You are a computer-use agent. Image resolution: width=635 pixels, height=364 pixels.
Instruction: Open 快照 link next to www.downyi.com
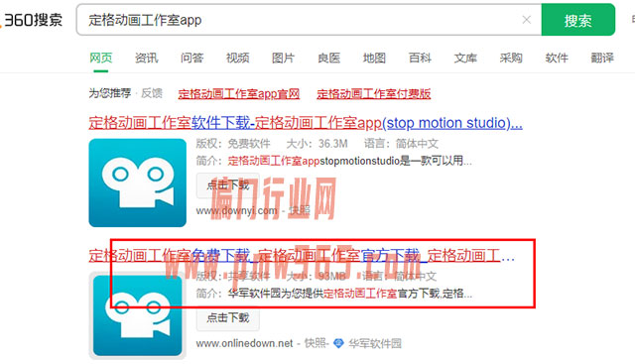[x=300, y=210]
